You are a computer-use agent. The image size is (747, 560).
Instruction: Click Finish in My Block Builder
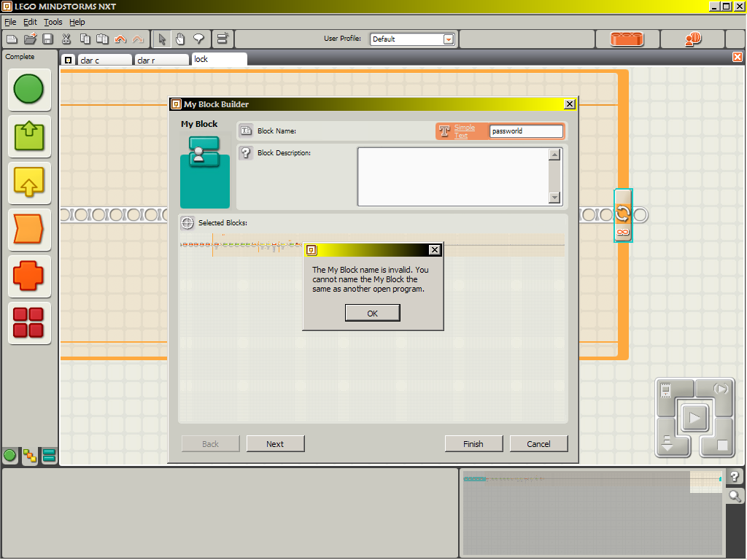pos(473,444)
